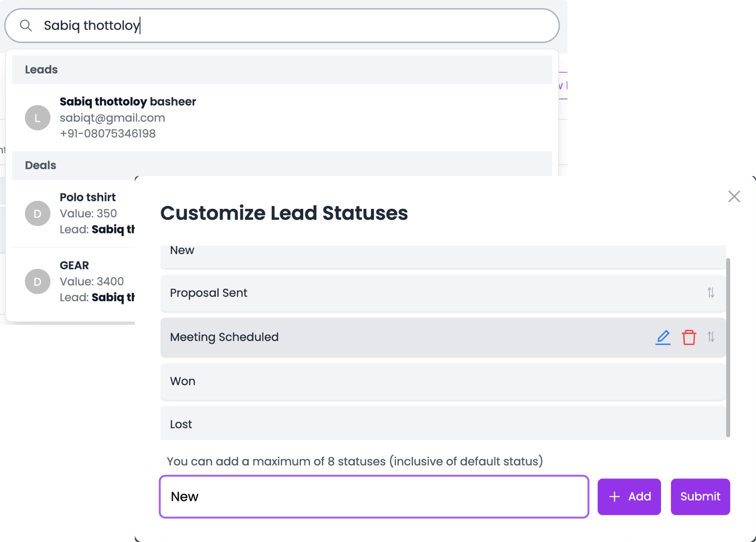
Task: Select the Won status row
Action: point(443,381)
